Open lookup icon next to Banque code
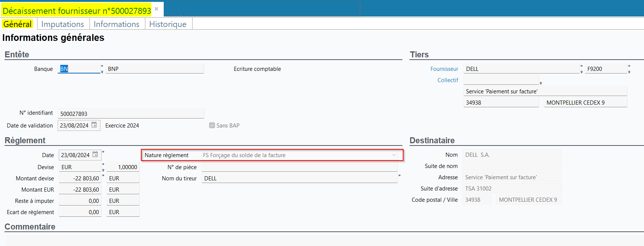644x246 pixels. click(102, 72)
